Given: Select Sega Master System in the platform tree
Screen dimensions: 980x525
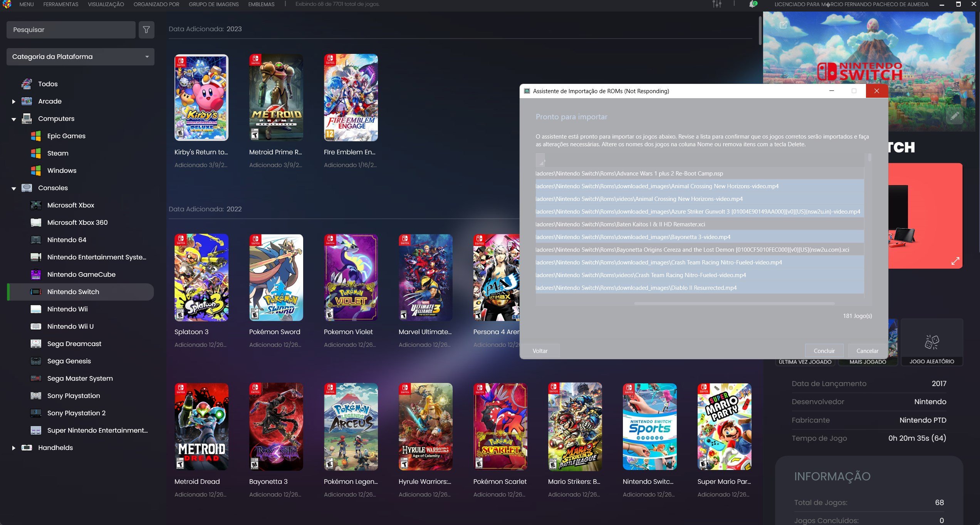Looking at the screenshot, I should point(81,378).
